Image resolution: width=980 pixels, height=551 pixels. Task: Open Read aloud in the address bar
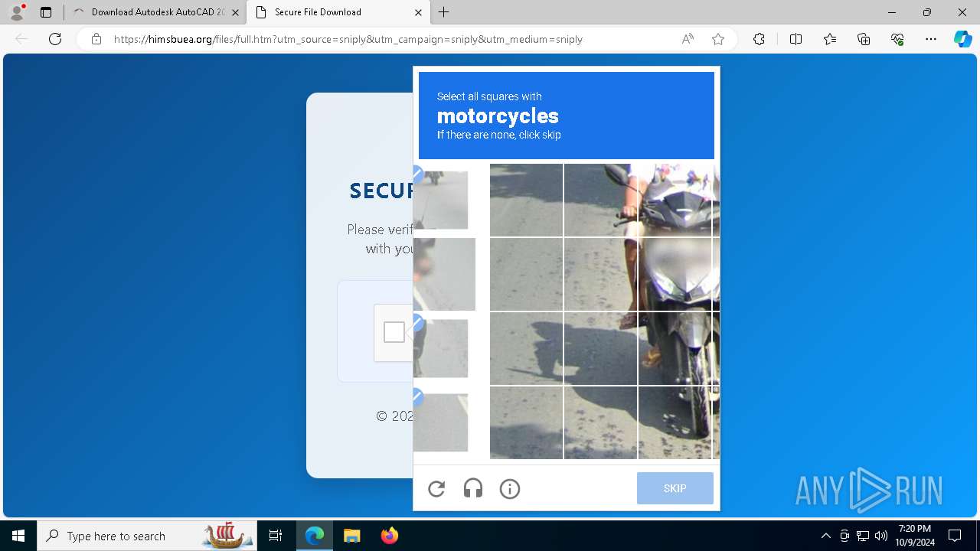[x=688, y=39]
